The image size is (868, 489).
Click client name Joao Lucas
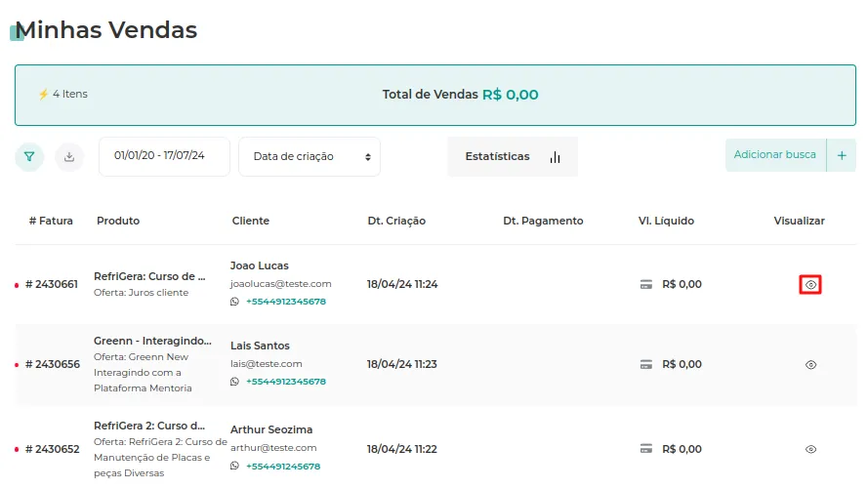(259, 266)
